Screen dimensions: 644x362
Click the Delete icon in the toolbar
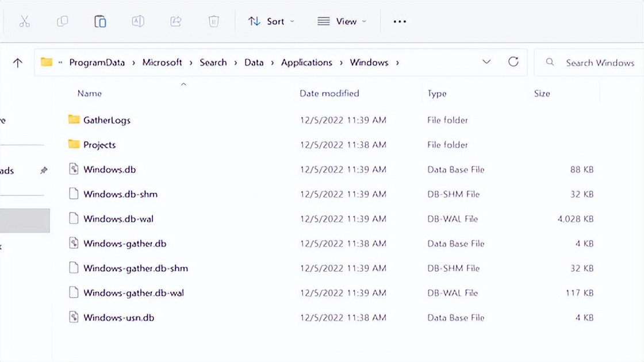tap(213, 21)
